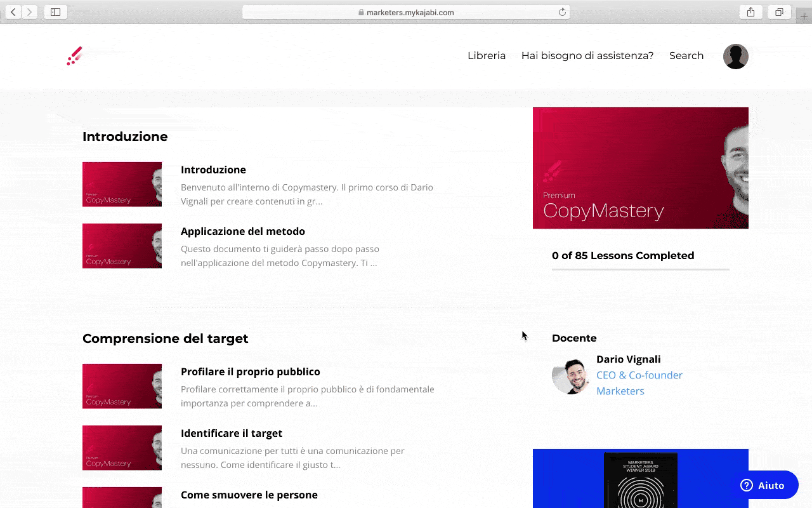Open Come smuovere le persone lesson
This screenshot has width=812, height=508.
[x=249, y=495]
